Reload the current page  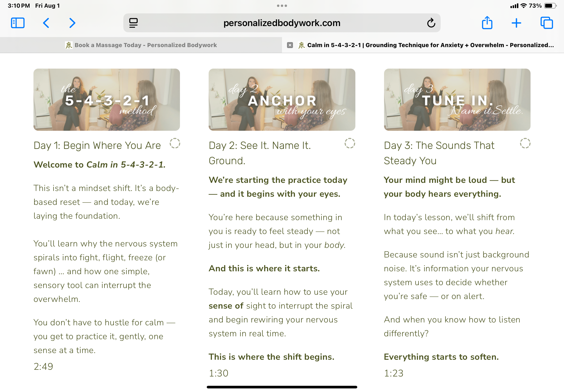431,23
